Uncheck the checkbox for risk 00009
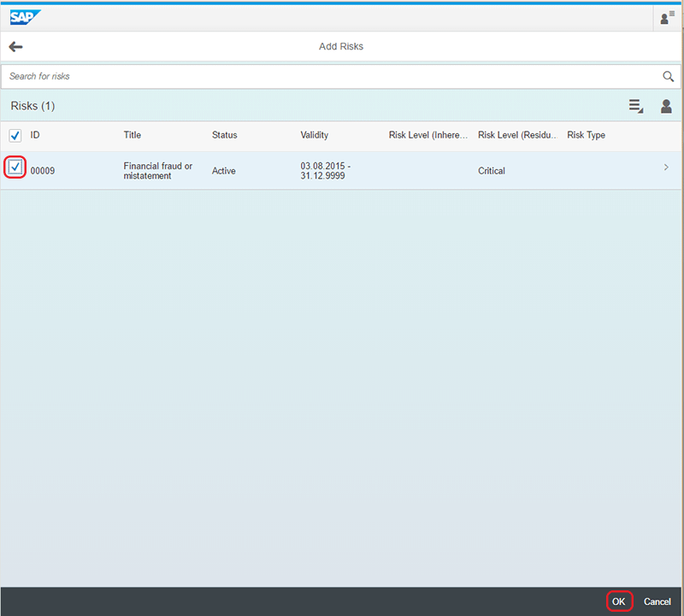The width and height of the screenshot is (684, 616). coord(15,167)
